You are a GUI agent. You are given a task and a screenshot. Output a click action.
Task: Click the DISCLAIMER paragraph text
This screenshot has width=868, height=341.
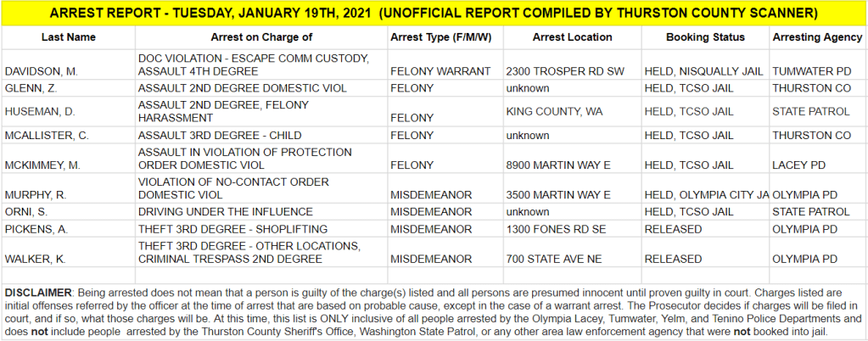(x=434, y=311)
